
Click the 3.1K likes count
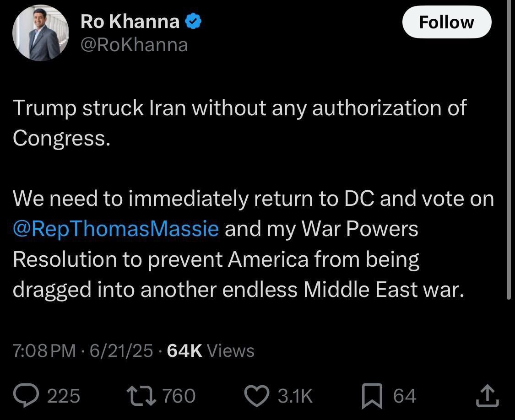click(x=295, y=396)
